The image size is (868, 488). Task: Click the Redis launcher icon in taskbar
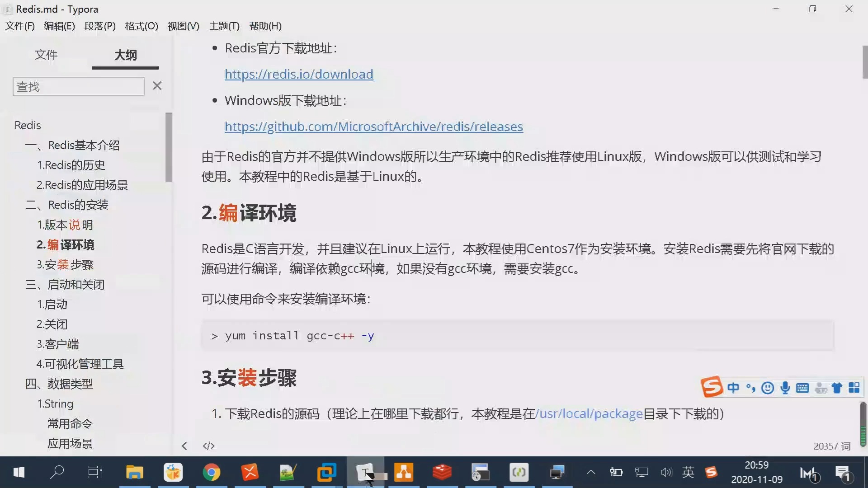pyautogui.click(x=442, y=473)
